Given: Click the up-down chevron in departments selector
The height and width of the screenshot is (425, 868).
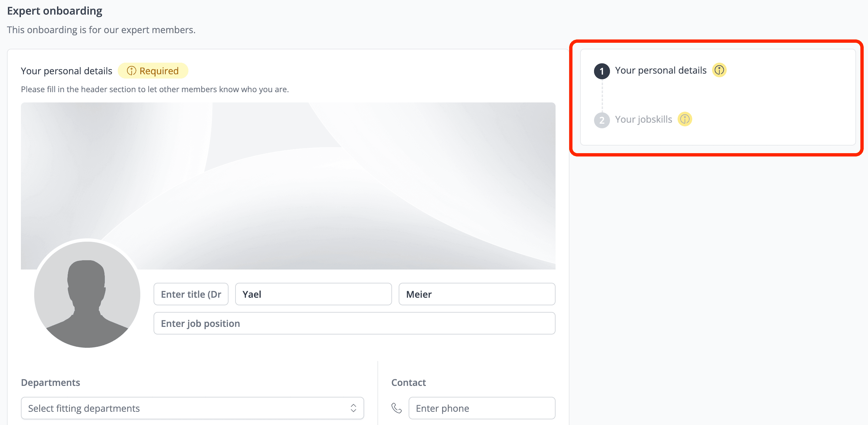Looking at the screenshot, I should [x=353, y=408].
